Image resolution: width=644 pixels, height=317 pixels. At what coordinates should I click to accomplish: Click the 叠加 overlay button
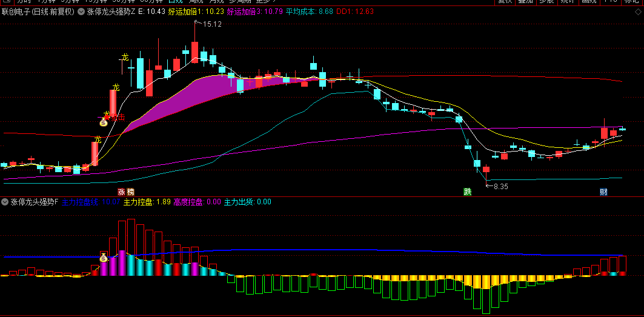coord(526,2)
